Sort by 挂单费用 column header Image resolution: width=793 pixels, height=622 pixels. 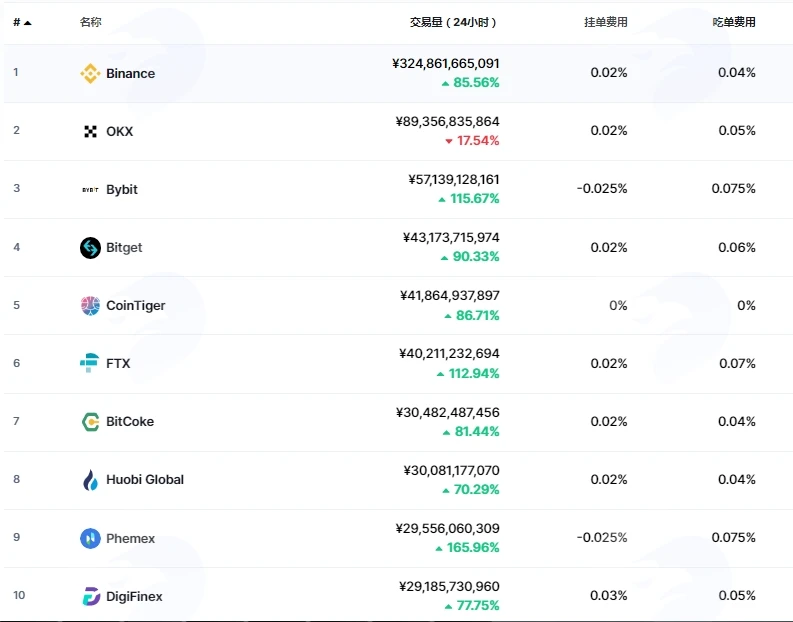point(605,22)
